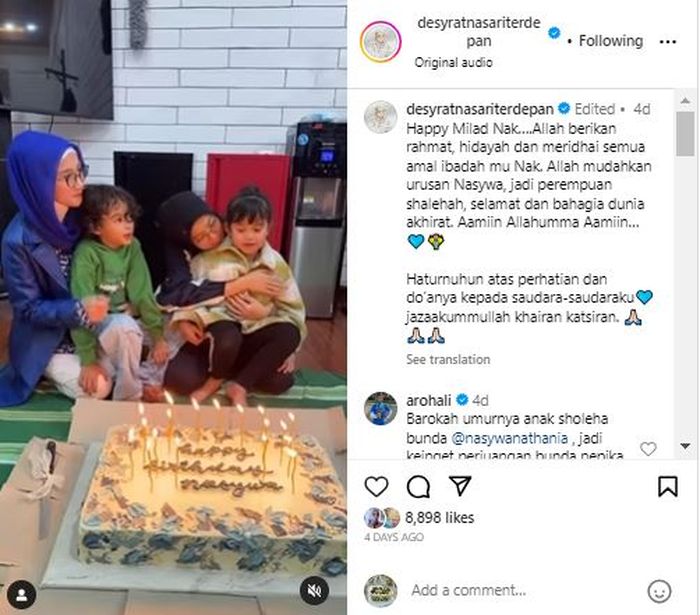Show tagged people icon on video
The width and height of the screenshot is (700, 615).
(21, 594)
